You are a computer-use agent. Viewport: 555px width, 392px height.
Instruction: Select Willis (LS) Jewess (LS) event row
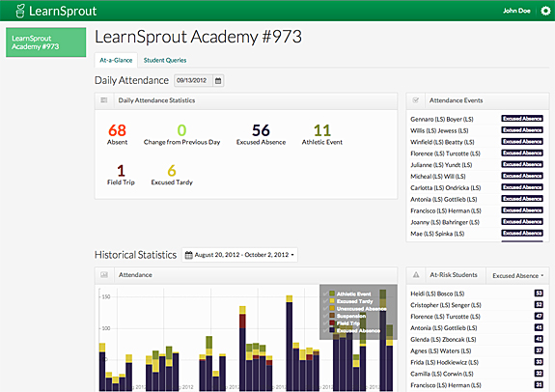coord(439,130)
